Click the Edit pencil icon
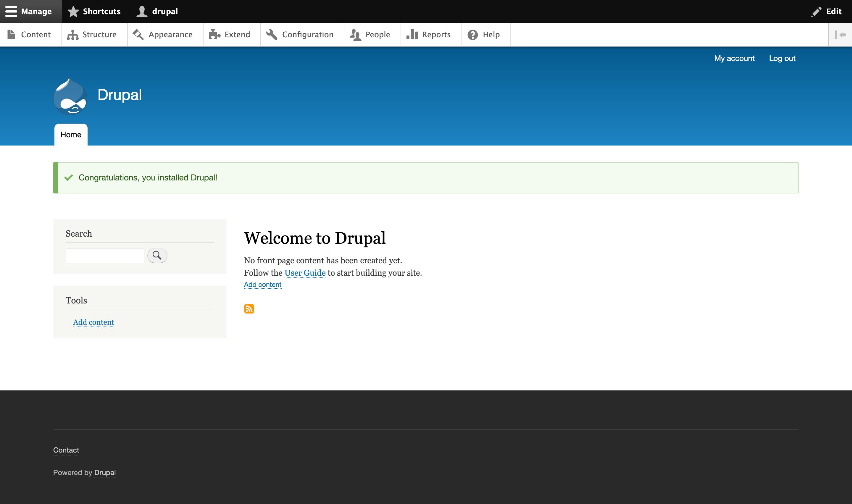Image resolution: width=852 pixels, height=504 pixels. (816, 12)
